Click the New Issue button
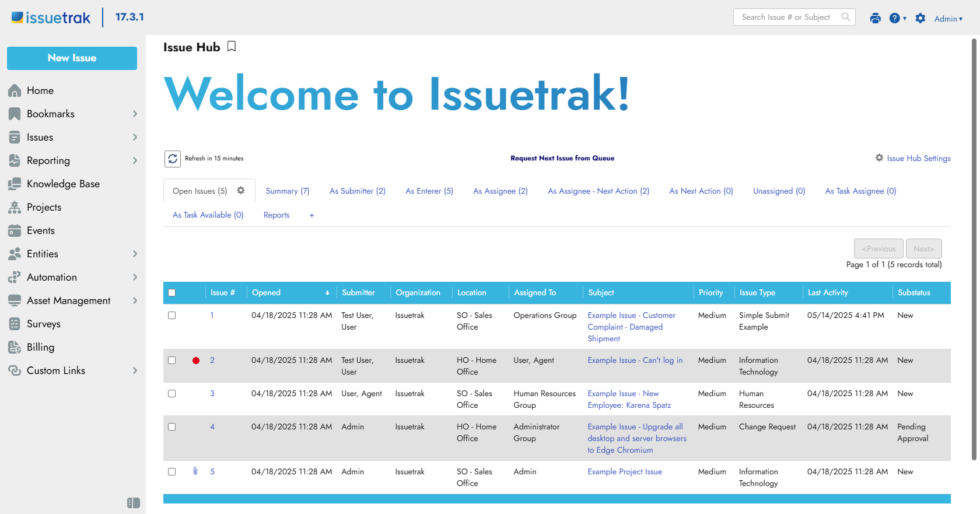This screenshot has height=514, width=980. point(72,58)
